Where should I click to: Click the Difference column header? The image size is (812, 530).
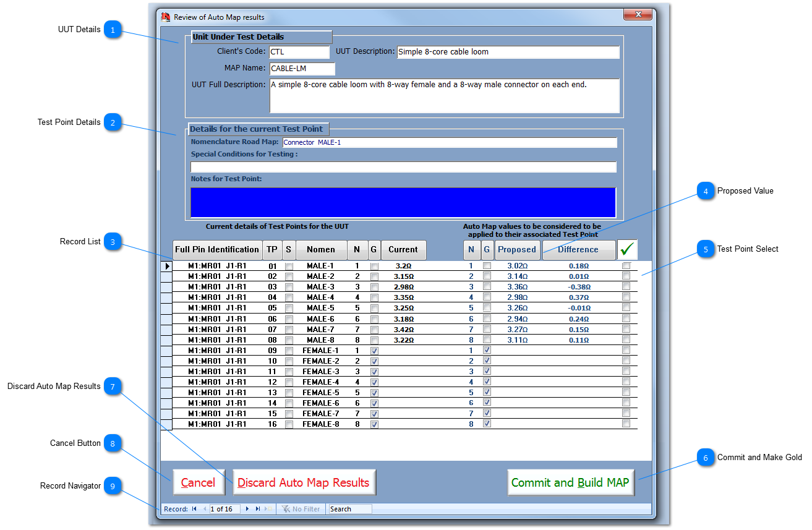point(578,249)
